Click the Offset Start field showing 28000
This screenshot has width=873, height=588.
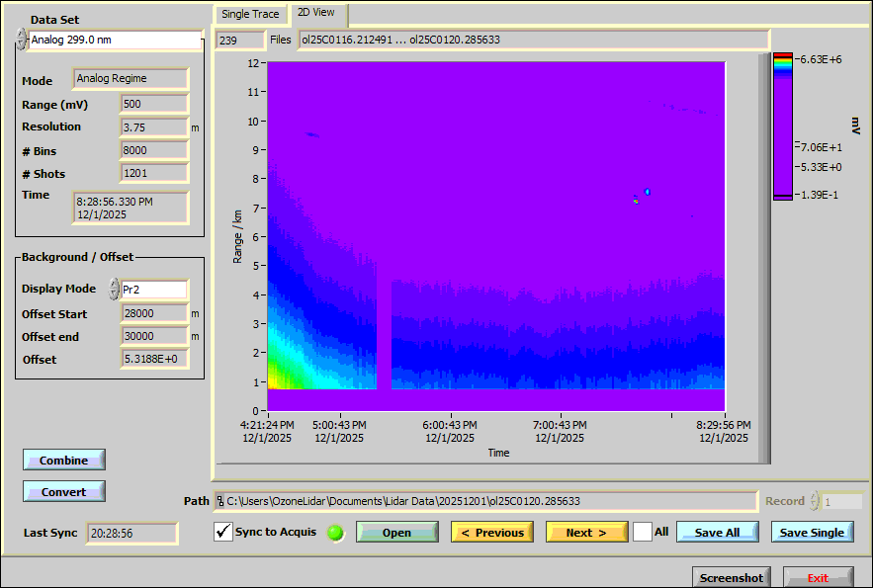tap(153, 314)
